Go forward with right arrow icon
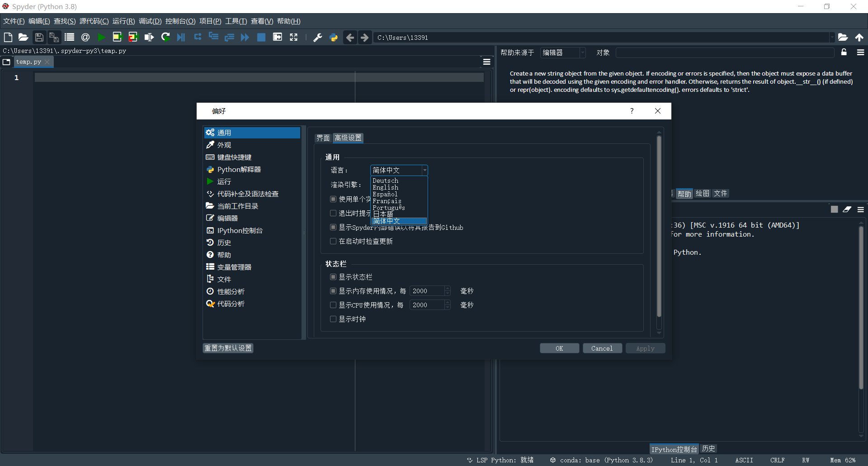 coord(365,38)
